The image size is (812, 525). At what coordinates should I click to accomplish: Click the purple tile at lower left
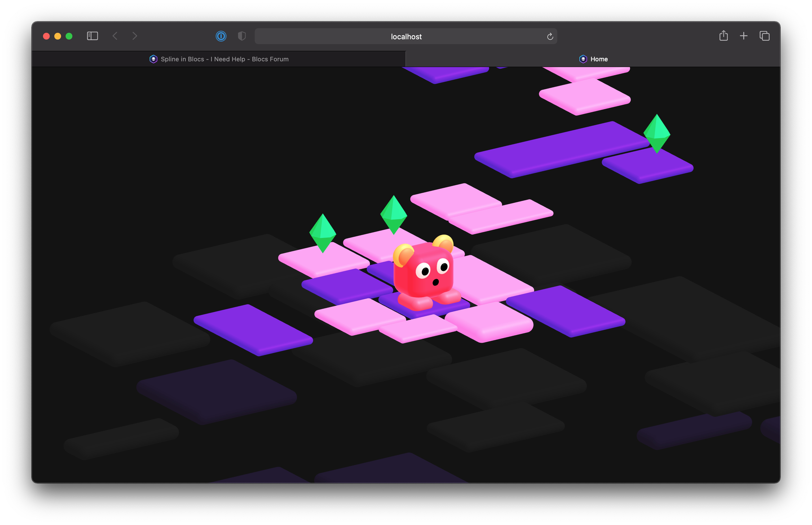click(x=253, y=329)
